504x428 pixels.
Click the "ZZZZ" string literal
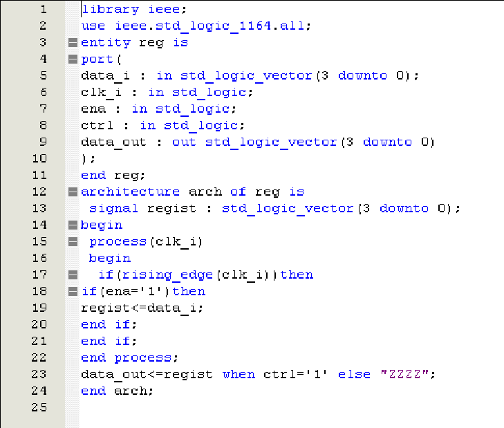(x=404, y=374)
